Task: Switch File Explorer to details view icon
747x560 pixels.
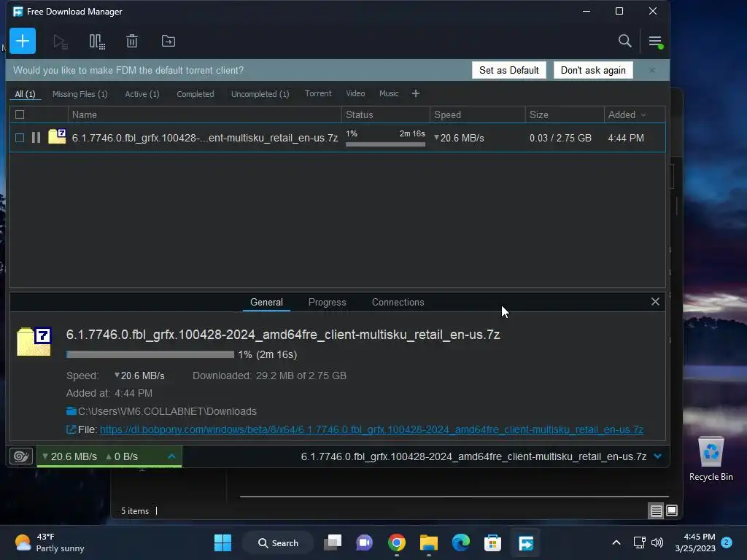Action: tap(656, 511)
